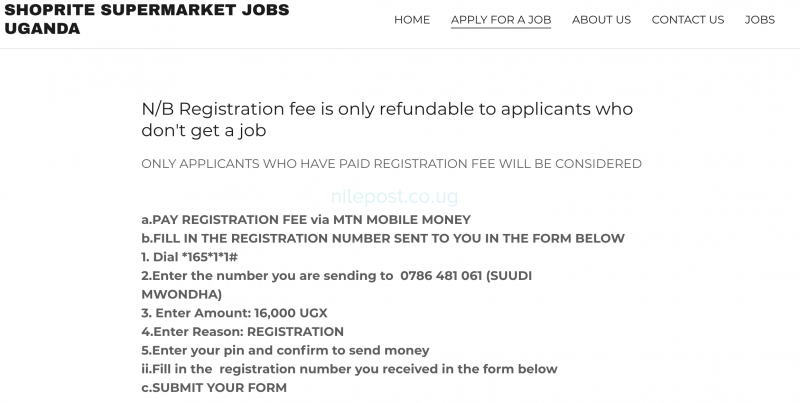Click the SUBMIT YOUR FORM step
Viewport: 800px width, 403px height.
(x=214, y=388)
